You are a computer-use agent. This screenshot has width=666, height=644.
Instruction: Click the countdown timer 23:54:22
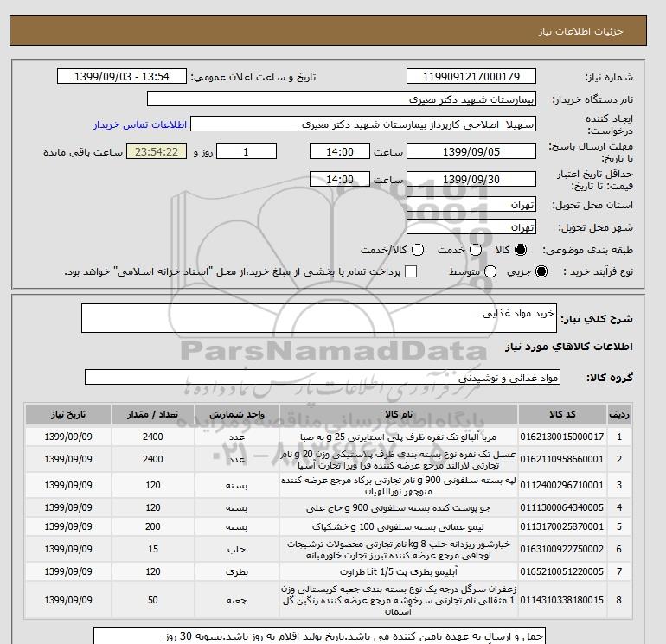pos(157,151)
